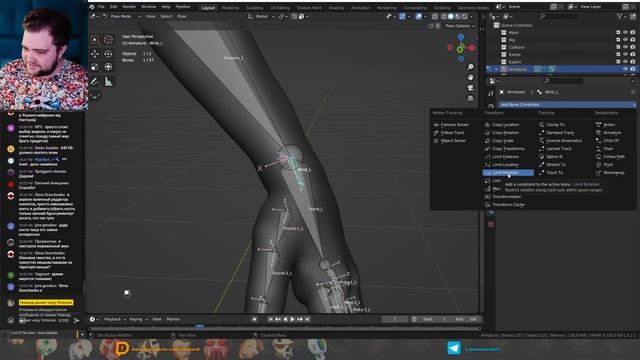Screen dimensions: 640x360
Task: Click the current frame number field
Action: pyautogui.click(x=395, y=319)
